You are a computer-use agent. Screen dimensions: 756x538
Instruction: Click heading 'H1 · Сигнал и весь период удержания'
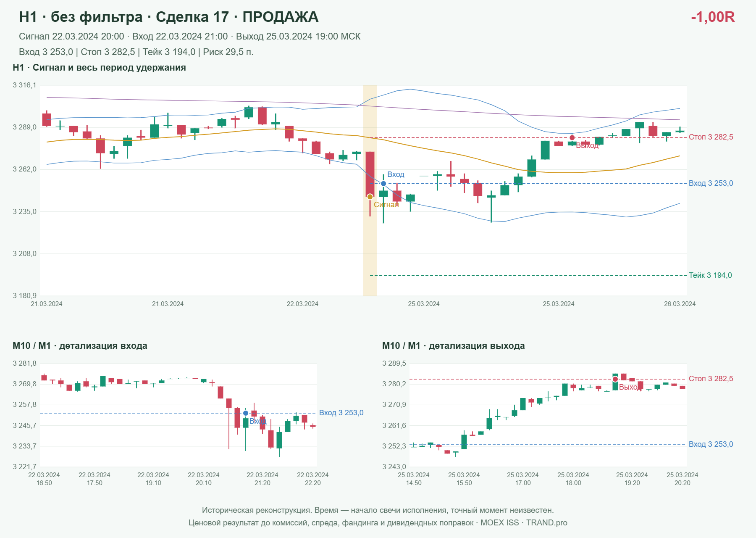tap(99, 68)
